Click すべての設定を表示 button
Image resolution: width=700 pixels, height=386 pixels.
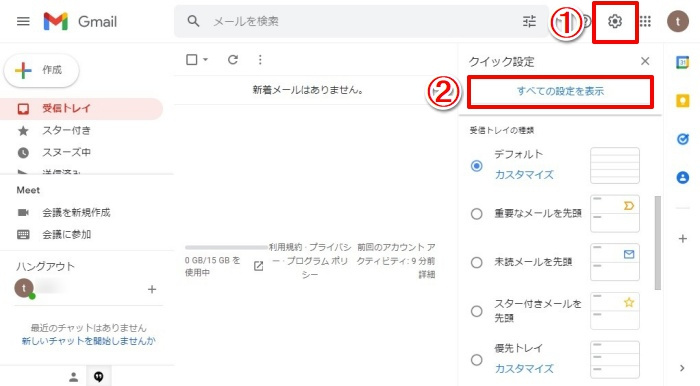[x=560, y=91]
